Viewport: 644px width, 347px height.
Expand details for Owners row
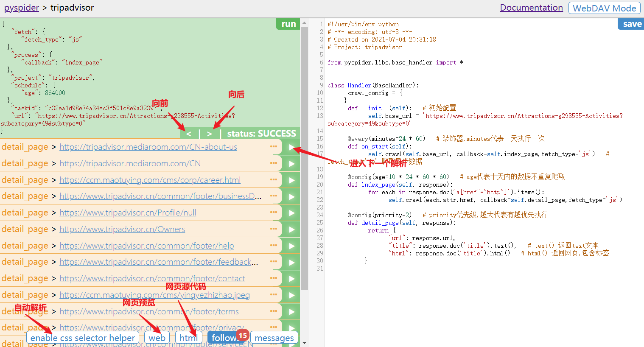274,229
